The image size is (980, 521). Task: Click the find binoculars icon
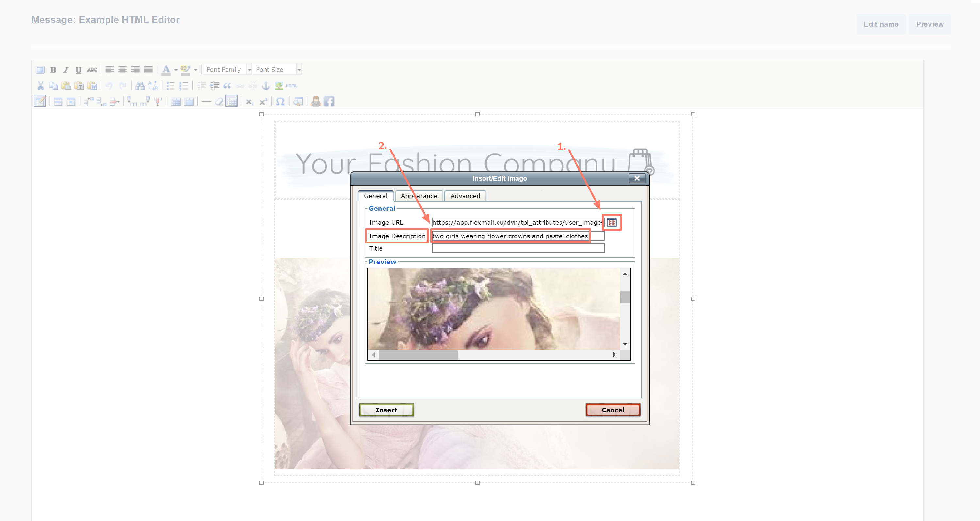(x=139, y=86)
